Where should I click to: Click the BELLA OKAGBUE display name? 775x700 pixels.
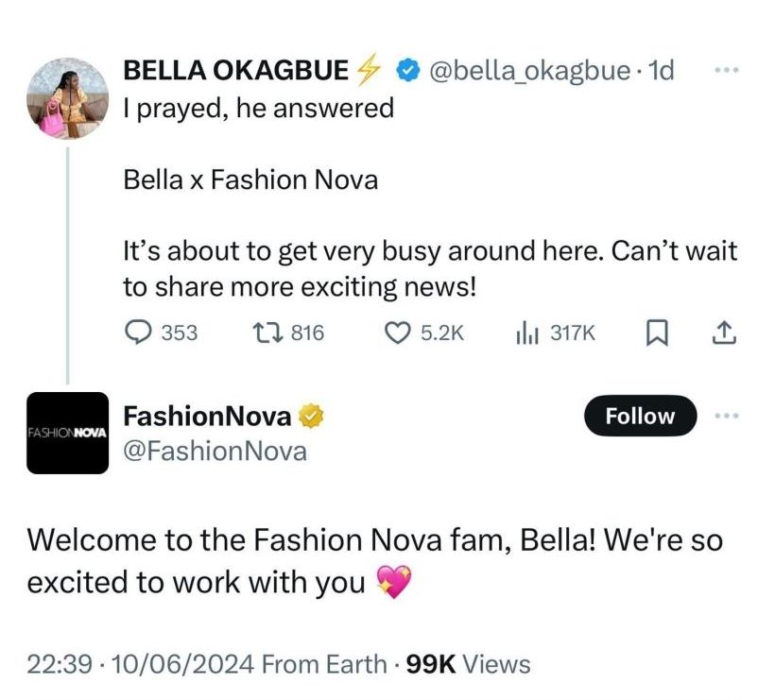(236, 70)
